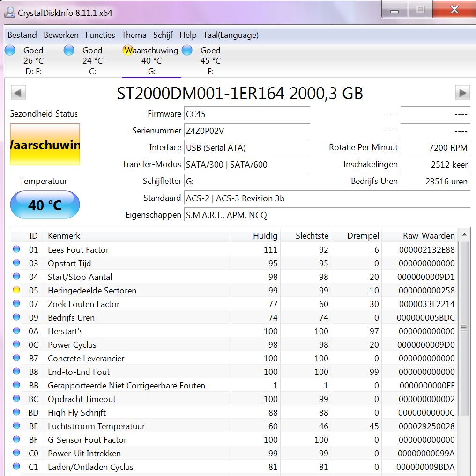This screenshot has width=476, height=476.
Task: Click status orb for Luchtstroom Temperatuur row
Action: pos(16,426)
